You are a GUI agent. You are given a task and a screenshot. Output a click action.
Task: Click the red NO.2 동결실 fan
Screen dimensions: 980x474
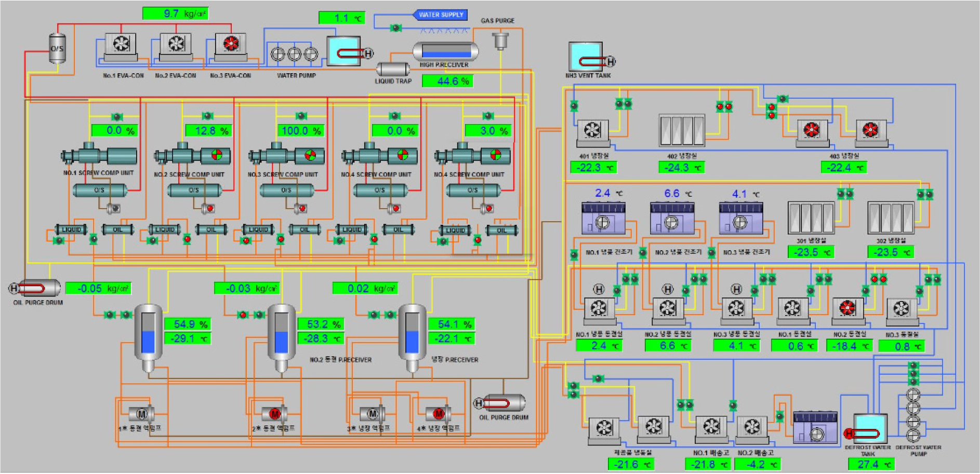click(847, 309)
